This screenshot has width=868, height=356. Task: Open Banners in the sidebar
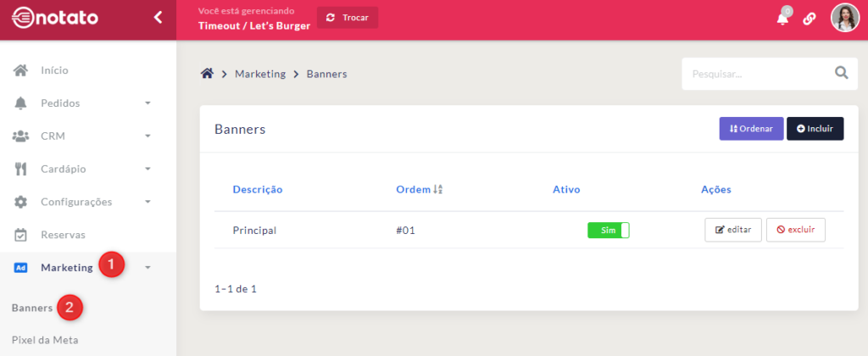pos(32,308)
